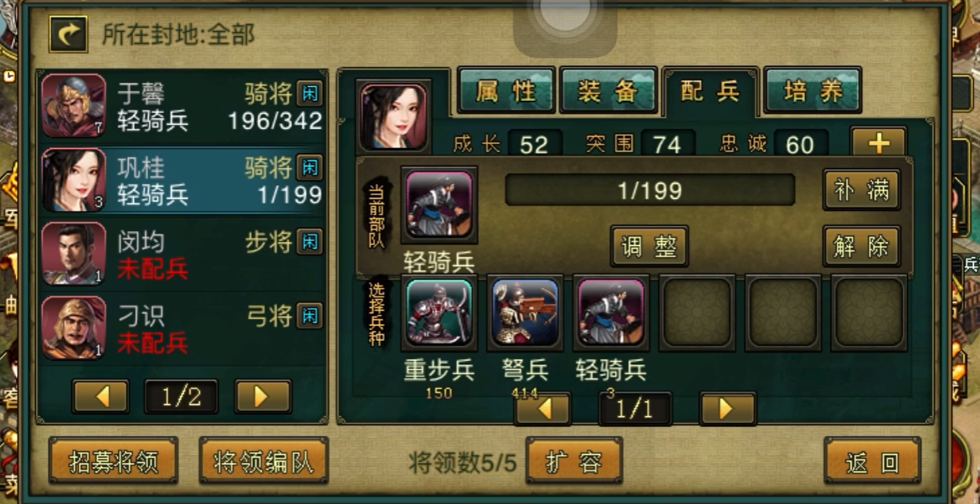Click the 补满 refill button

[862, 189]
